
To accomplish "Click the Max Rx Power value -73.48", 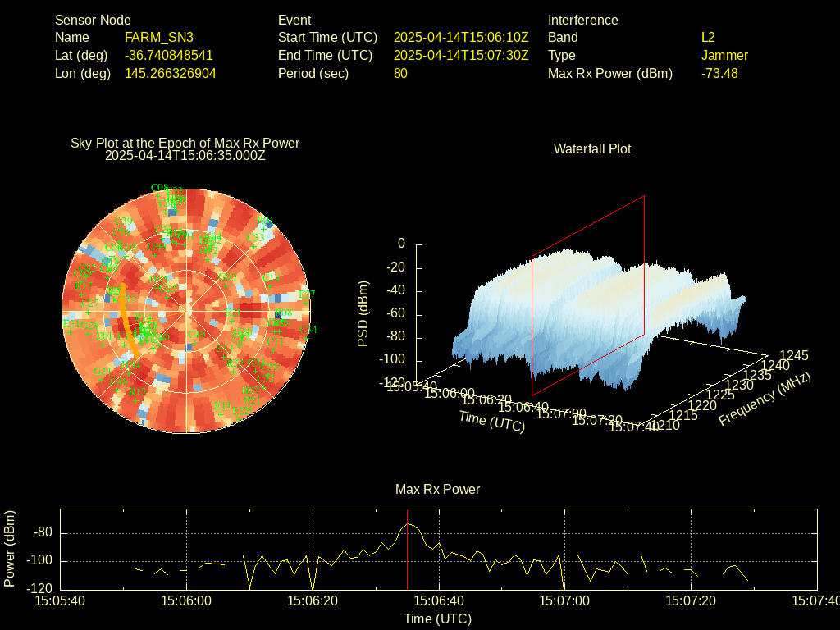I will [719, 73].
